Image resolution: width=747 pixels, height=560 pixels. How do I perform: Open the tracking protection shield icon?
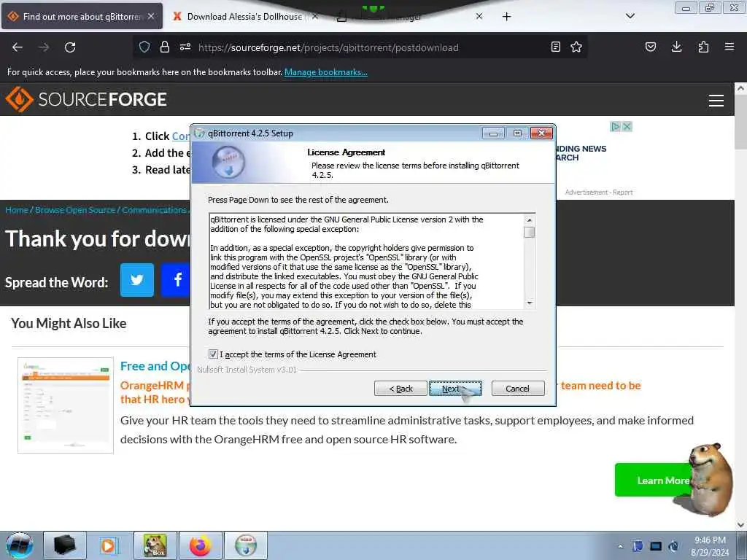point(144,47)
